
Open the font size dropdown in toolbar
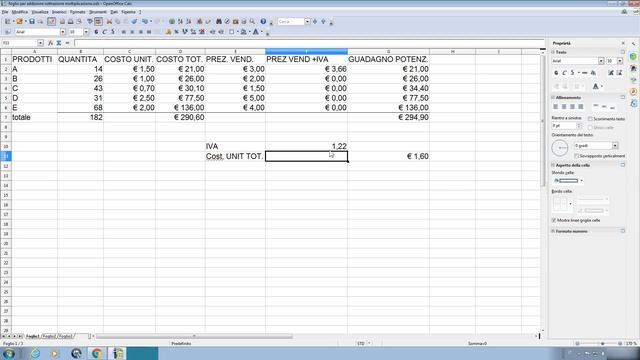86,32
